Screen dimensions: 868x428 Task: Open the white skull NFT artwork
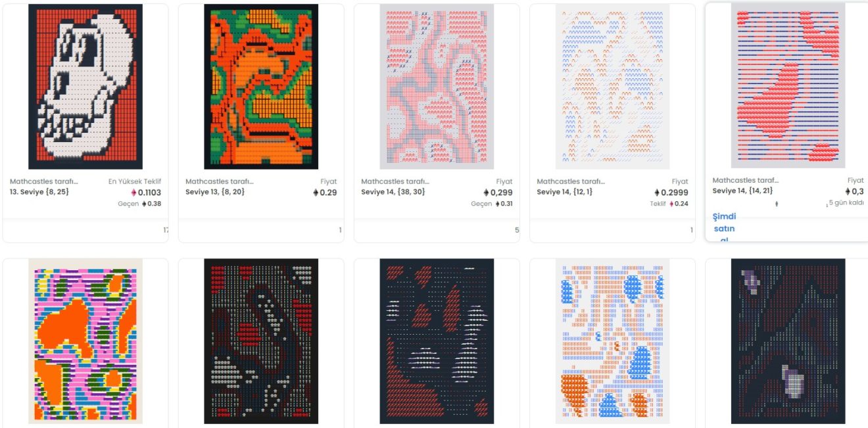[85, 87]
